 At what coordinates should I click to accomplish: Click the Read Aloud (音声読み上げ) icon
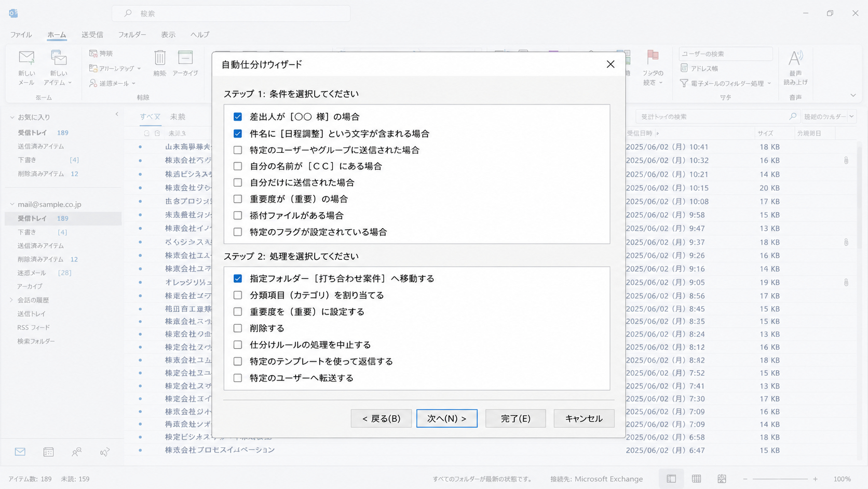(795, 58)
